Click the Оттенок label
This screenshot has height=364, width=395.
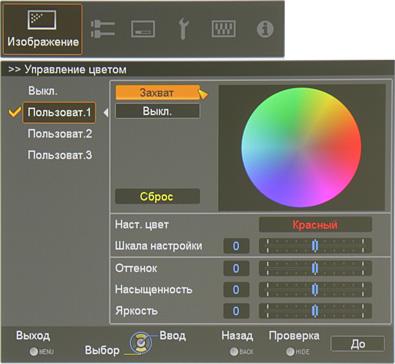[x=136, y=268]
